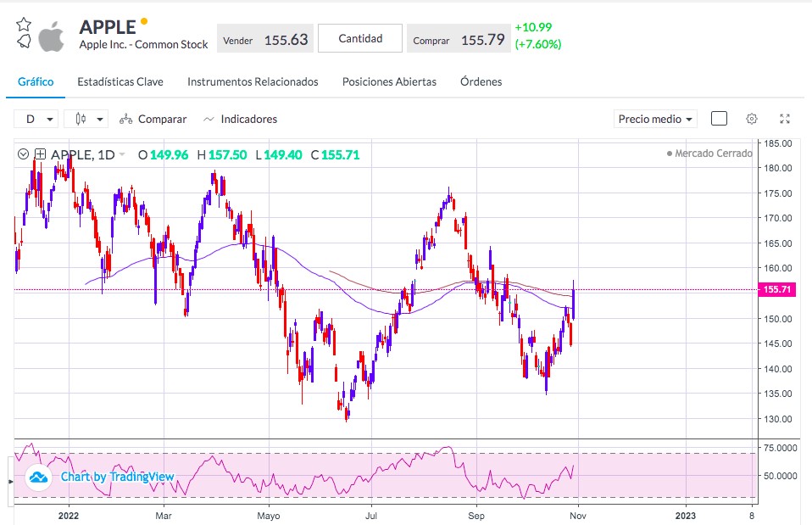Open the Estadísticas Clave tab

click(120, 82)
